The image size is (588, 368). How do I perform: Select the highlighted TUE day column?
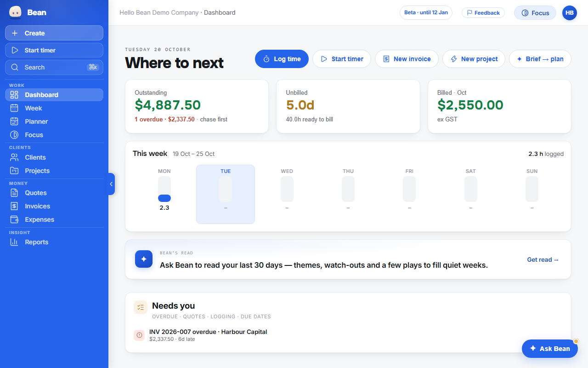coord(226,194)
